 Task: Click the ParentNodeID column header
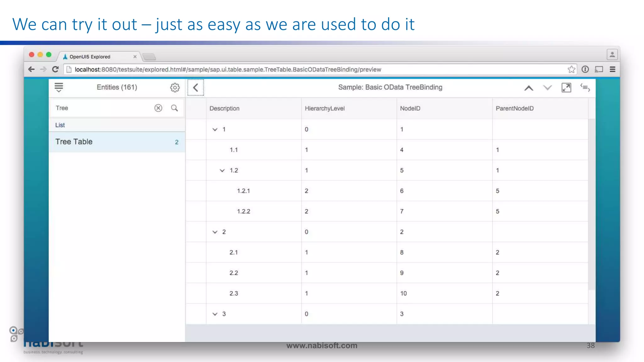pyautogui.click(x=540, y=108)
